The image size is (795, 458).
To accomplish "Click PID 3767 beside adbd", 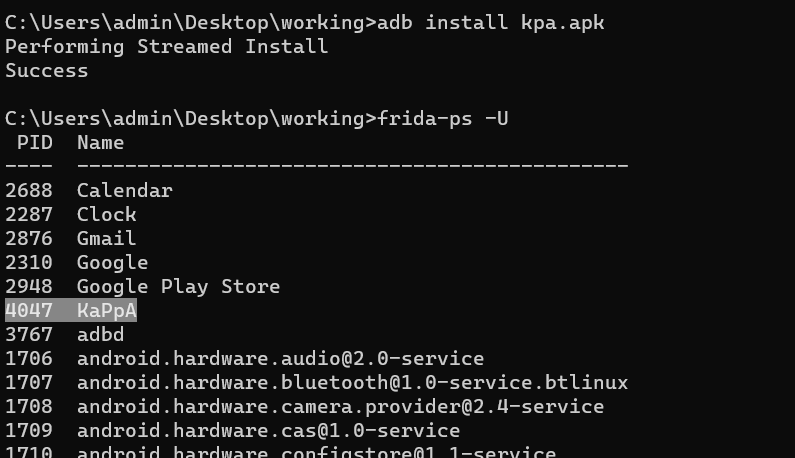I will tap(28, 335).
